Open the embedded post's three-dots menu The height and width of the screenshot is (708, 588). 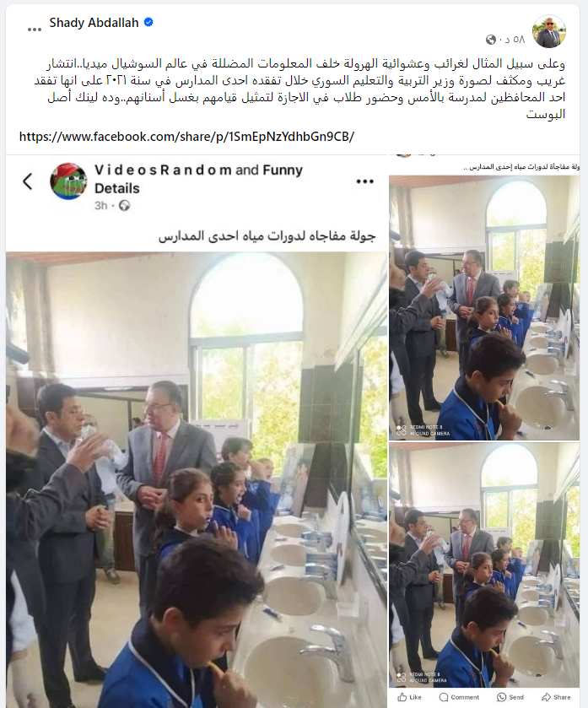tap(365, 181)
